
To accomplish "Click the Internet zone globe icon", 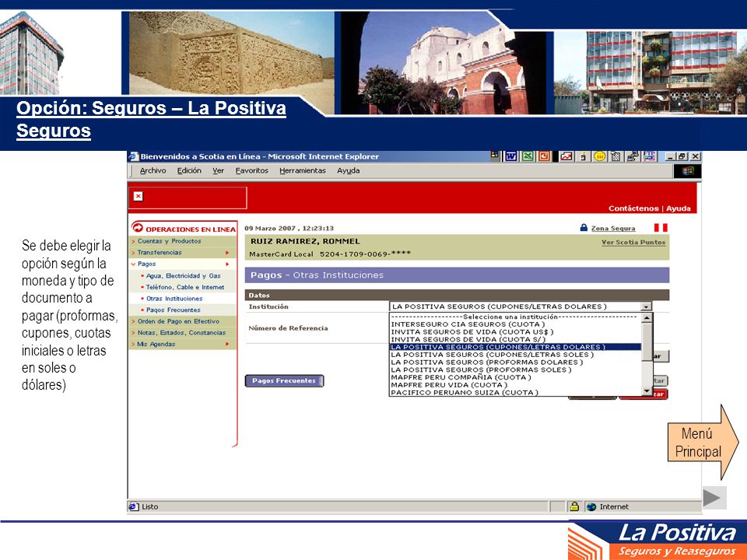I will [591, 506].
